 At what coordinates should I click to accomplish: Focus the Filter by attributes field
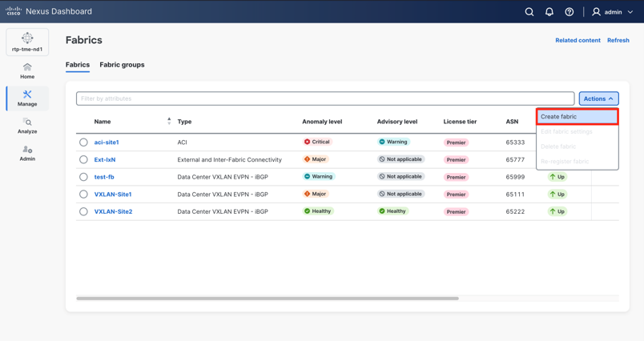[325, 98]
